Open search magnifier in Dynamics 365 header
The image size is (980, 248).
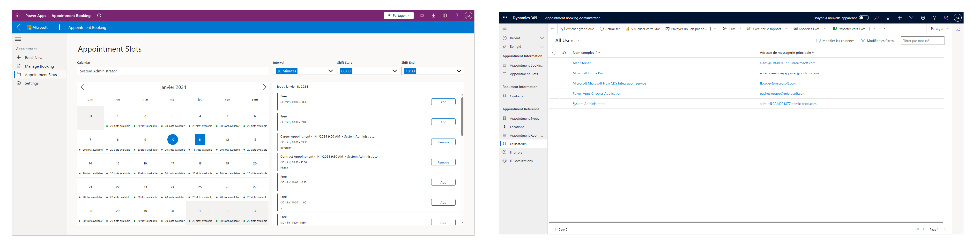pos(876,18)
